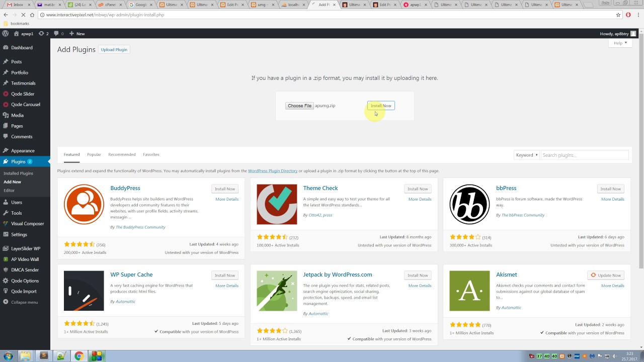Open Installed Plugins submenu
This screenshot has width=644, height=362.
click(x=18, y=173)
